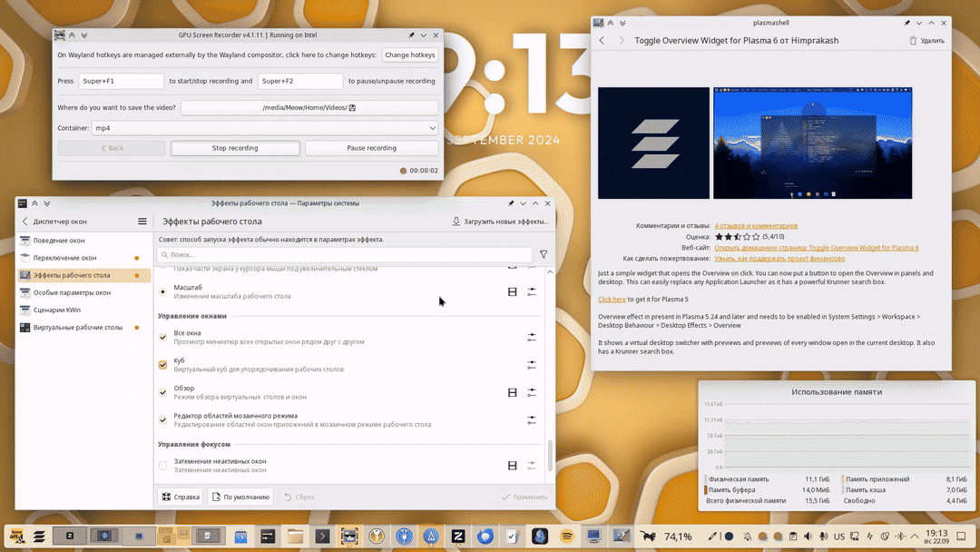The height and width of the screenshot is (552, 980).
Task: Collapse the Эффекты рабочего стола window via titlebar chevron
Action: click(523, 203)
